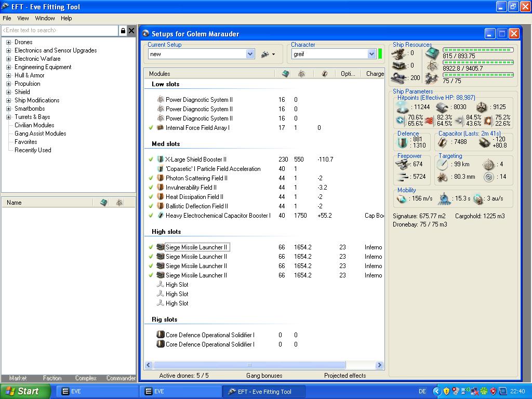The width and height of the screenshot is (532, 399).
Task: Click the launcher hardpoints icon
Action: (398, 65)
